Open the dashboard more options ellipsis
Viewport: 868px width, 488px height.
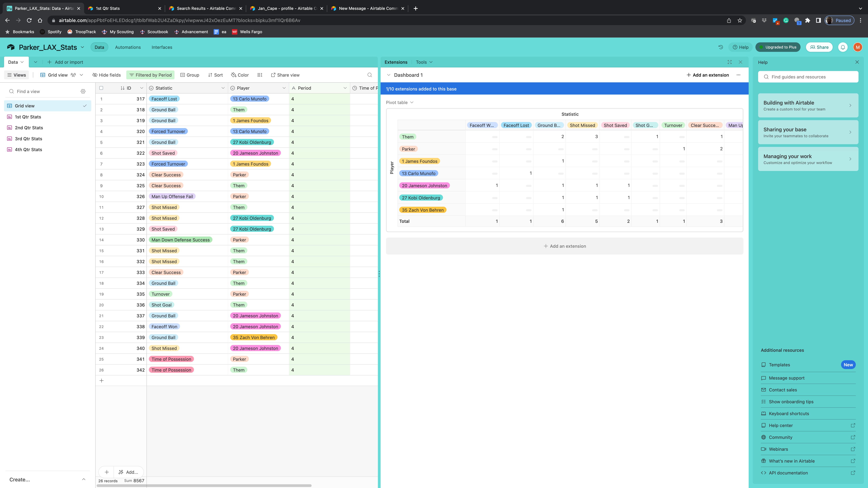[738, 75]
